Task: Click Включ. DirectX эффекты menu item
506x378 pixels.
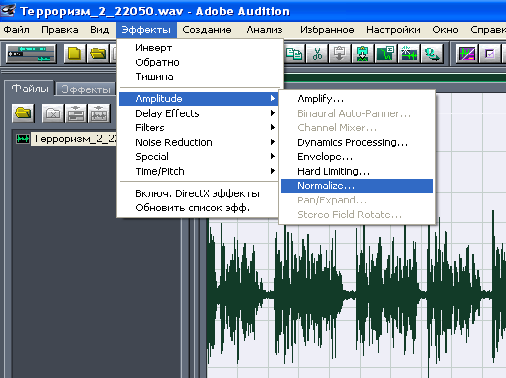Action: click(x=198, y=193)
